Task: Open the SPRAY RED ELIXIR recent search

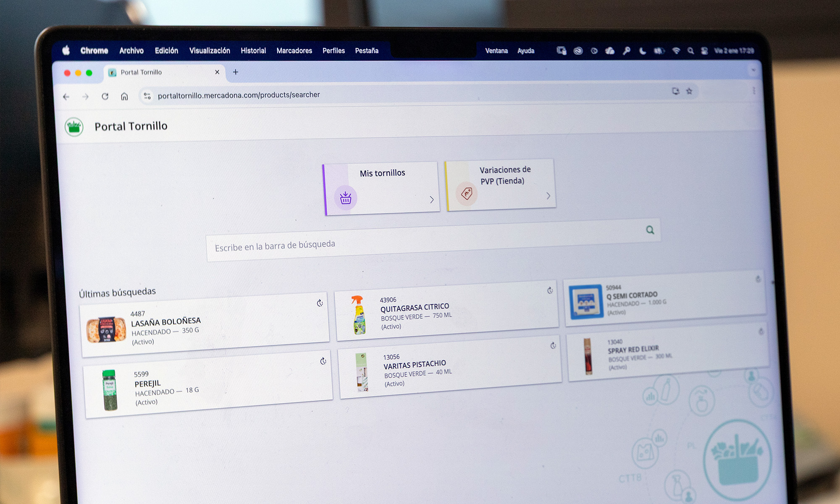Action: [668, 352]
